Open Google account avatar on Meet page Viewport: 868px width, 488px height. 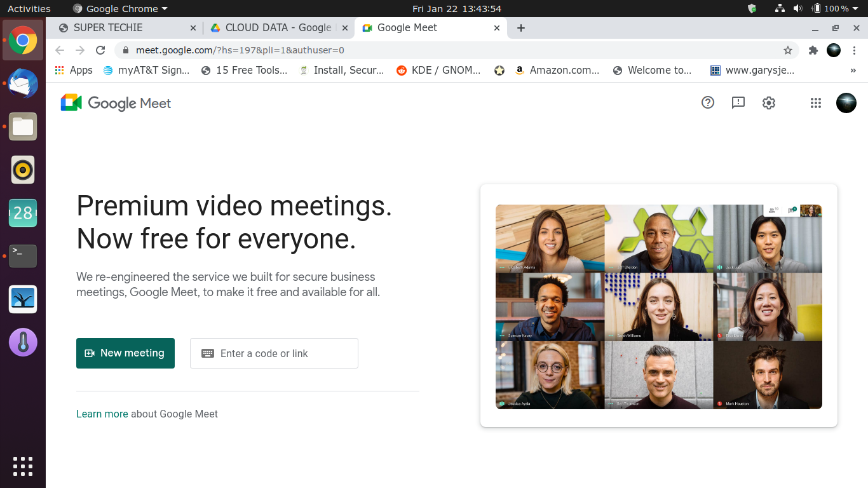pos(846,103)
